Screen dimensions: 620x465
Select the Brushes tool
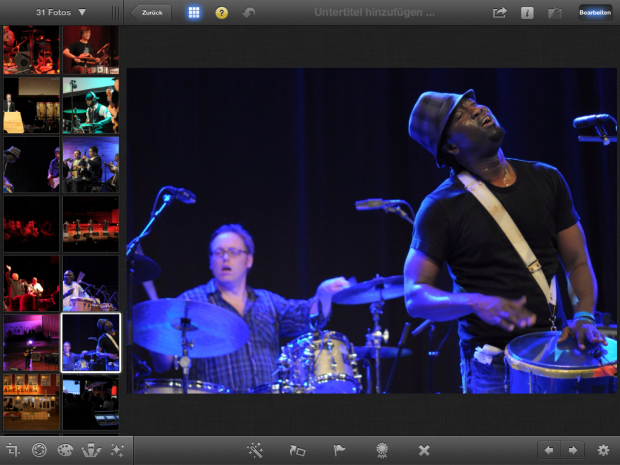[x=91, y=450]
